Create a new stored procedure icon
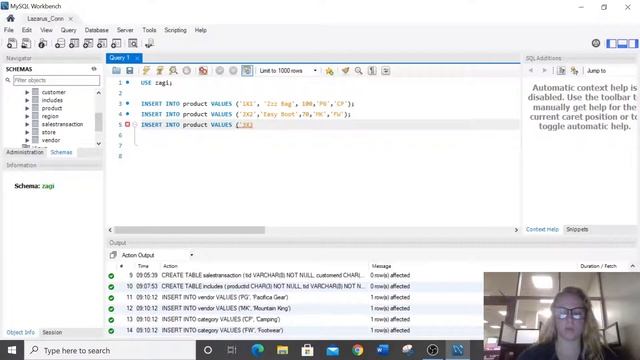 pyautogui.click(x=102, y=43)
